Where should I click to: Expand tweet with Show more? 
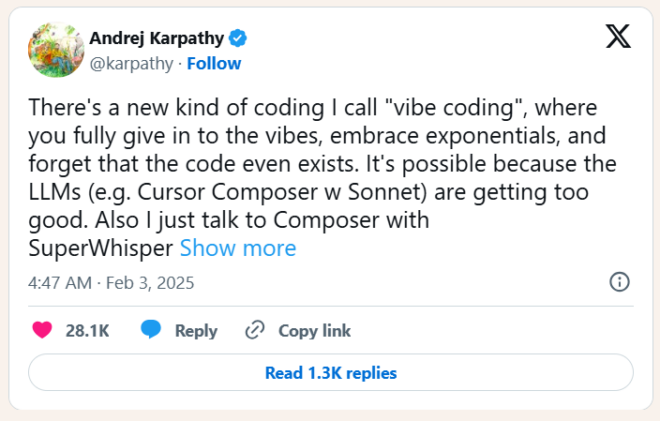(237, 248)
